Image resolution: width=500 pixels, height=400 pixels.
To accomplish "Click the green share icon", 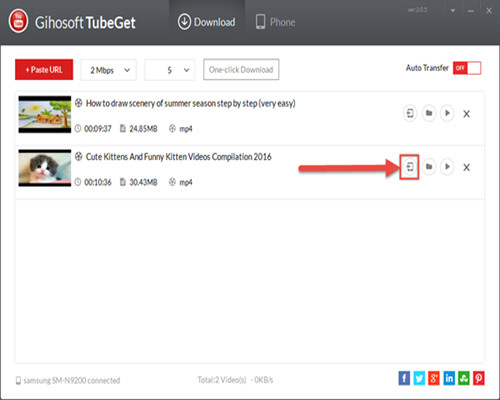I will pyautogui.click(x=464, y=378).
